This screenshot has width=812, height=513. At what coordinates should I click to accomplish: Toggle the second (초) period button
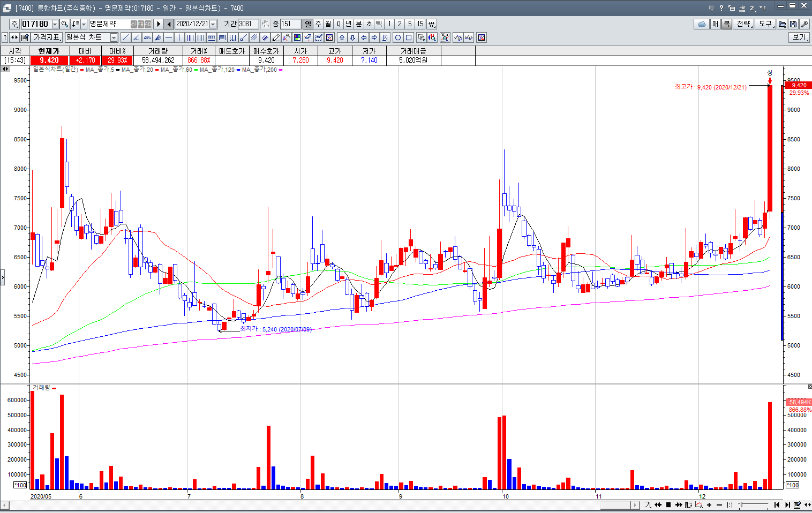(x=369, y=24)
